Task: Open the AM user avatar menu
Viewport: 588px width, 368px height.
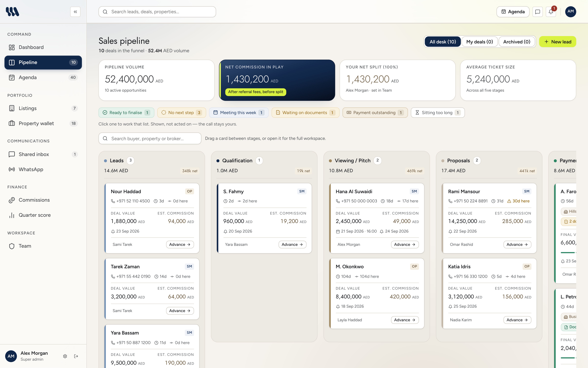Action: (570, 12)
